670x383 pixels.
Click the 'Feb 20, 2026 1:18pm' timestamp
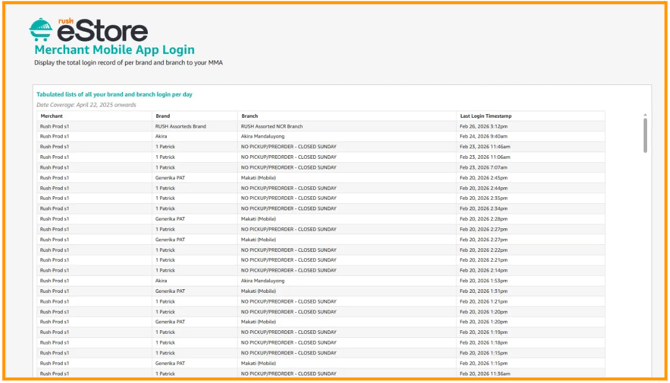pyautogui.click(x=484, y=342)
